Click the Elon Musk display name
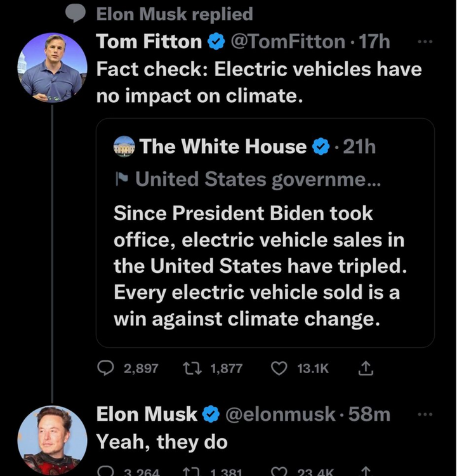Viewport: 457px width, 476px height. tap(147, 414)
